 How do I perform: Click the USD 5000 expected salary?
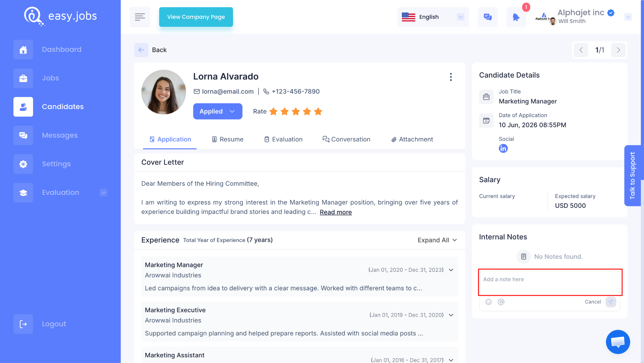pyautogui.click(x=570, y=206)
